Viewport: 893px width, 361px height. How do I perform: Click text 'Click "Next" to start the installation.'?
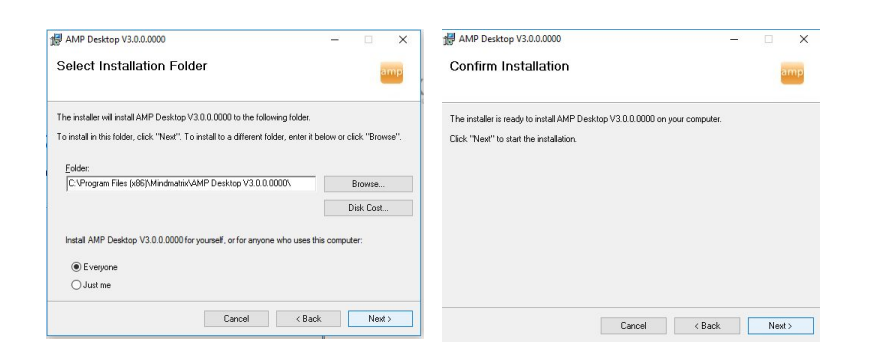tap(513, 139)
